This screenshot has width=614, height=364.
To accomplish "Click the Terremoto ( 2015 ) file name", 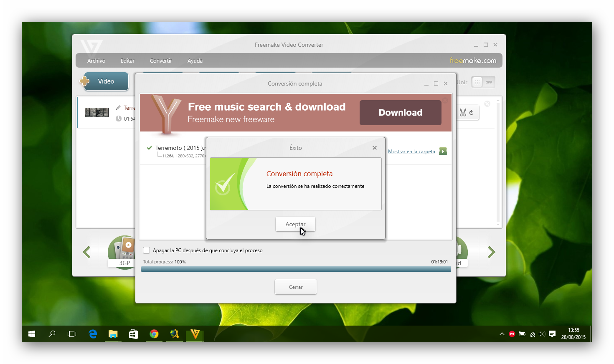I will (180, 148).
